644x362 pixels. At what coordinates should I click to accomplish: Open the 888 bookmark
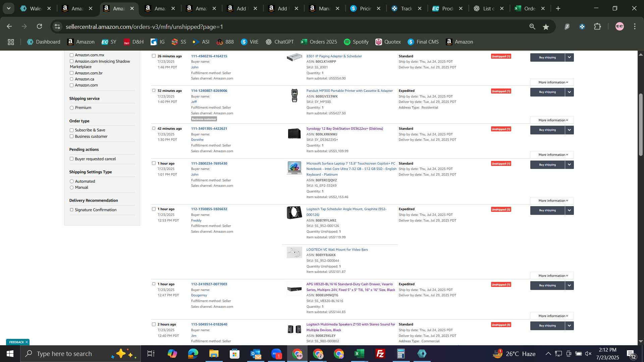225,42
